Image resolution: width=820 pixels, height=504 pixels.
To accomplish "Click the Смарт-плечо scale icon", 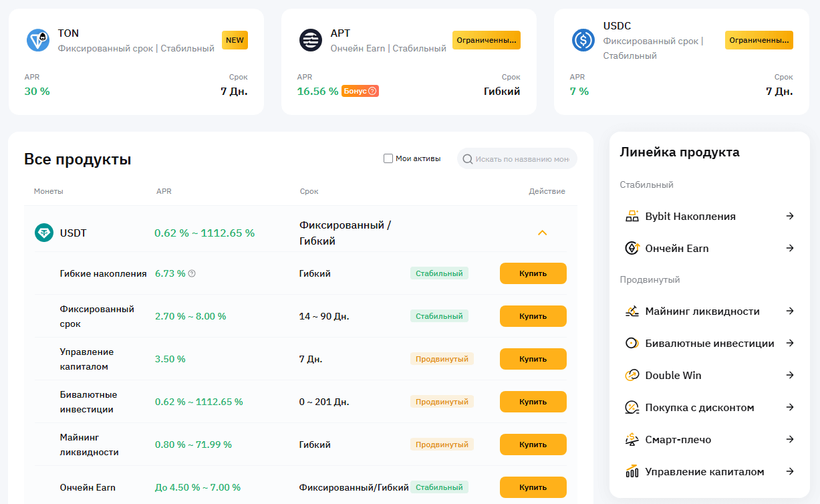I will coord(632,439).
